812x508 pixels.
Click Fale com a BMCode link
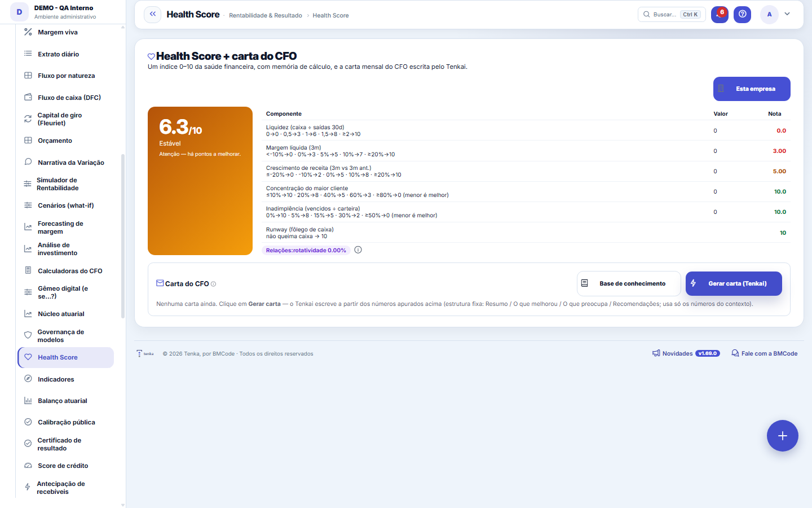(x=764, y=353)
